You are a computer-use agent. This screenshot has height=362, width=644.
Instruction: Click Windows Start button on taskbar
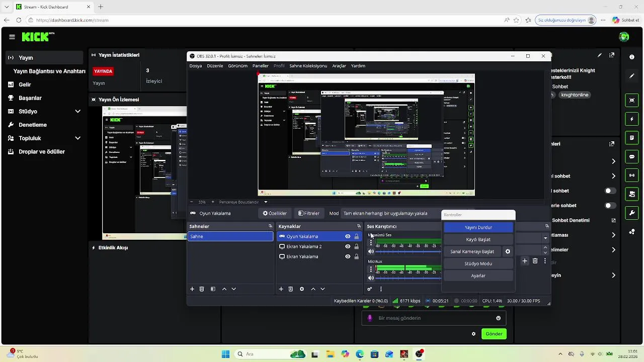[x=226, y=354]
